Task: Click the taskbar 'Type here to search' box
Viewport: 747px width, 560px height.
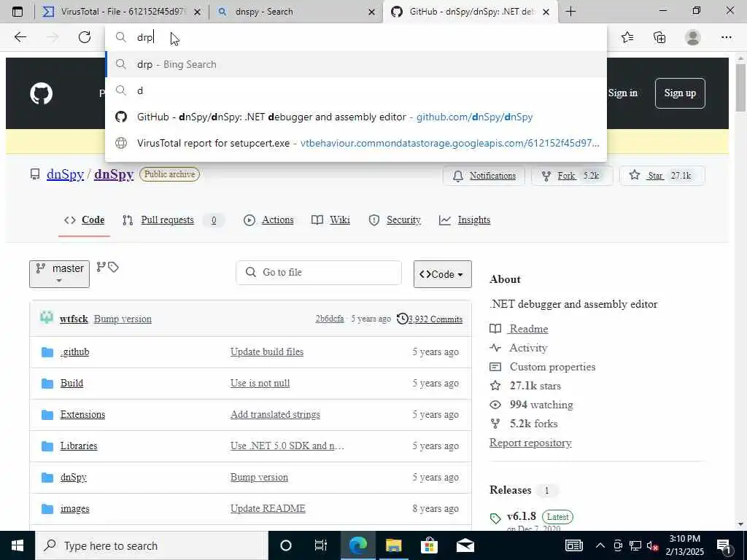Action: [x=152, y=545]
